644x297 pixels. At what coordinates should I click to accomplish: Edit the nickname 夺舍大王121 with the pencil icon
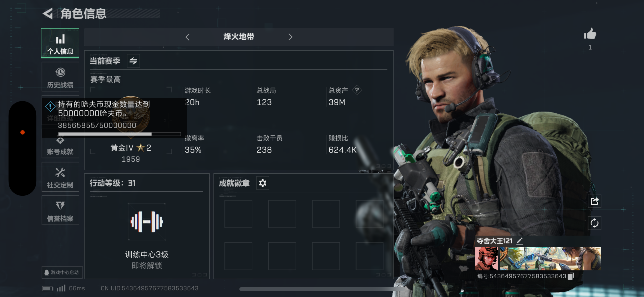pos(520,241)
